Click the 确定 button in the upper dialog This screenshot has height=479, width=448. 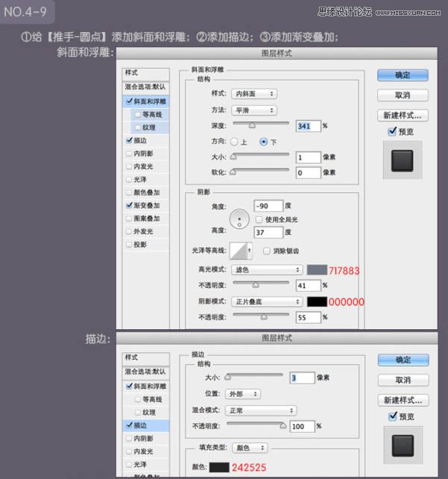[x=403, y=75]
